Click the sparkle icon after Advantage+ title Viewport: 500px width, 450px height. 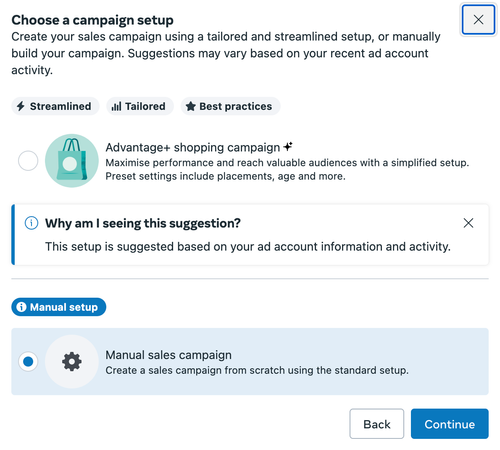(288, 146)
